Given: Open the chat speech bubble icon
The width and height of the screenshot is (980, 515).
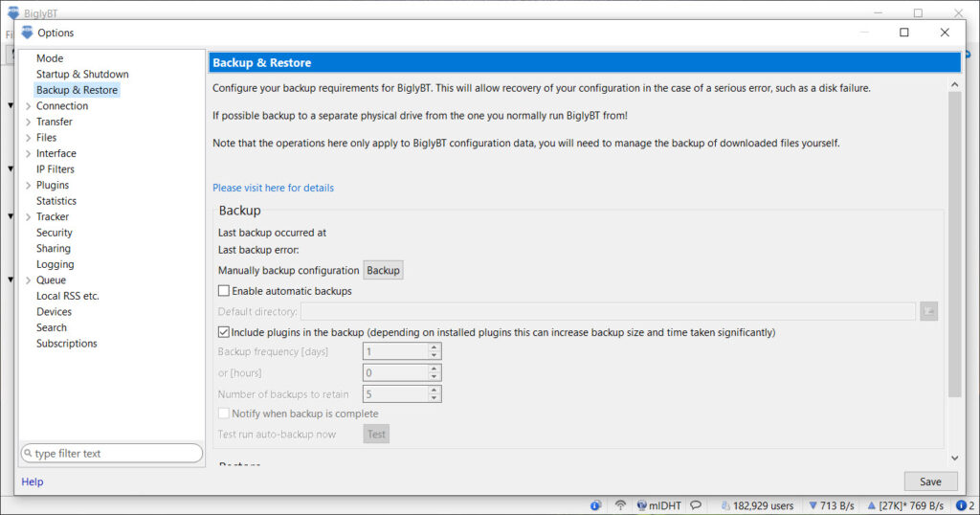Looking at the screenshot, I should tap(696, 505).
